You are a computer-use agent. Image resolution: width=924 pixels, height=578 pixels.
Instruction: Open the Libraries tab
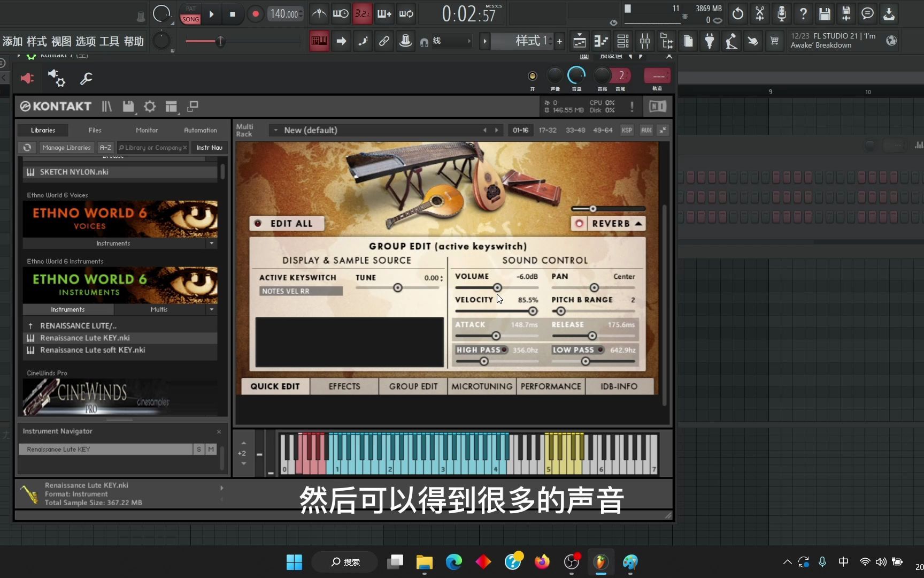(43, 130)
